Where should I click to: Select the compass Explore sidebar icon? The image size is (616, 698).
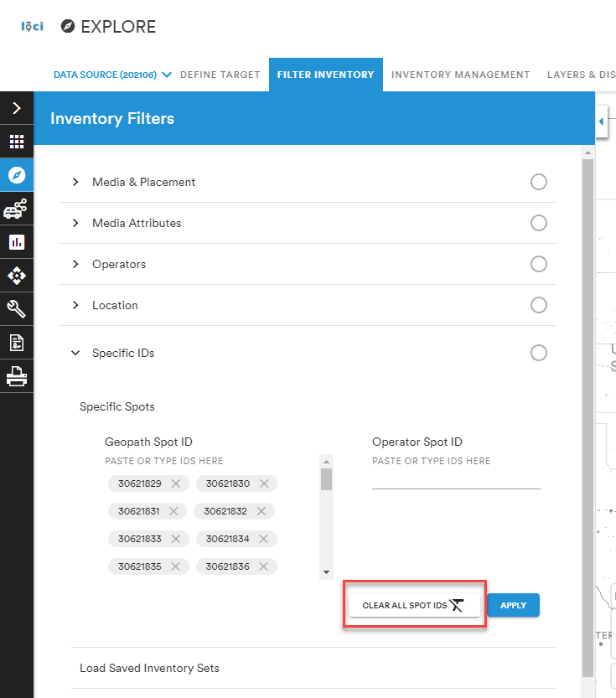coord(17,175)
